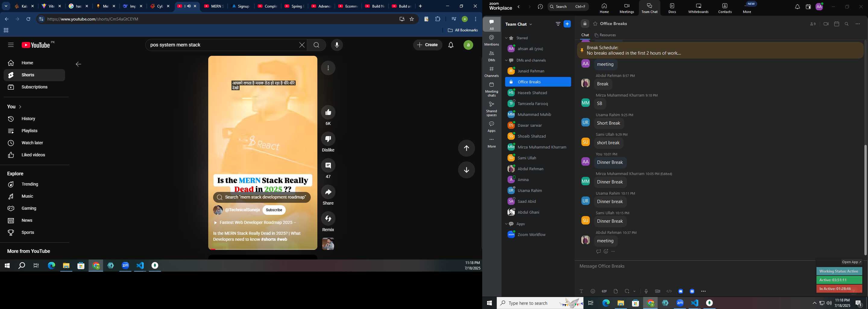This screenshot has width=868, height=309.
Task: Subscribe to @TechnicalSuneja
Action: (x=274, y=210)
